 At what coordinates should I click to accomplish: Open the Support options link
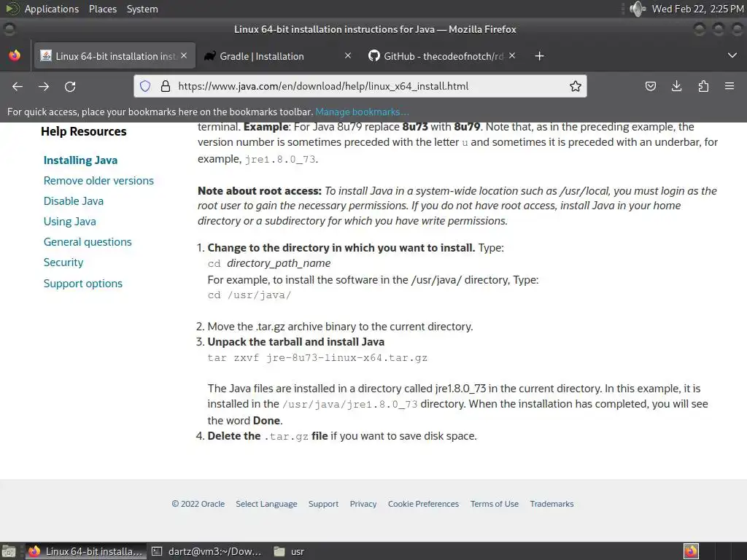pos(83,284)
